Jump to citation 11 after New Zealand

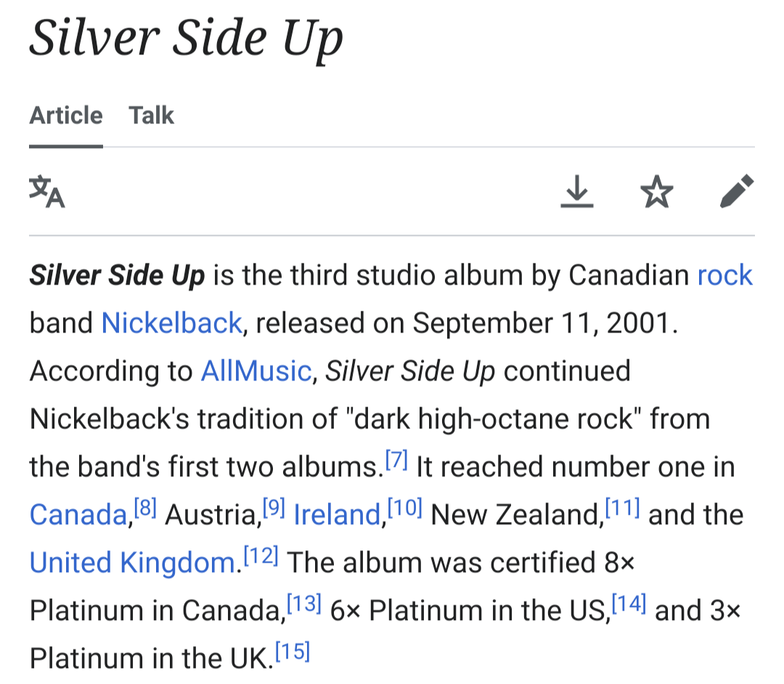[x=623, y=507]
